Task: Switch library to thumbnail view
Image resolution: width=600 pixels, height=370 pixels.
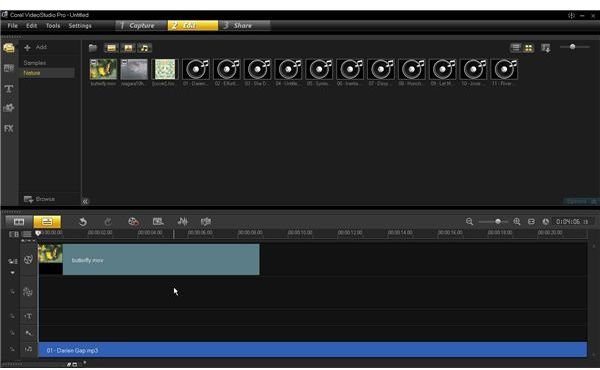Action: coord(528,47)
